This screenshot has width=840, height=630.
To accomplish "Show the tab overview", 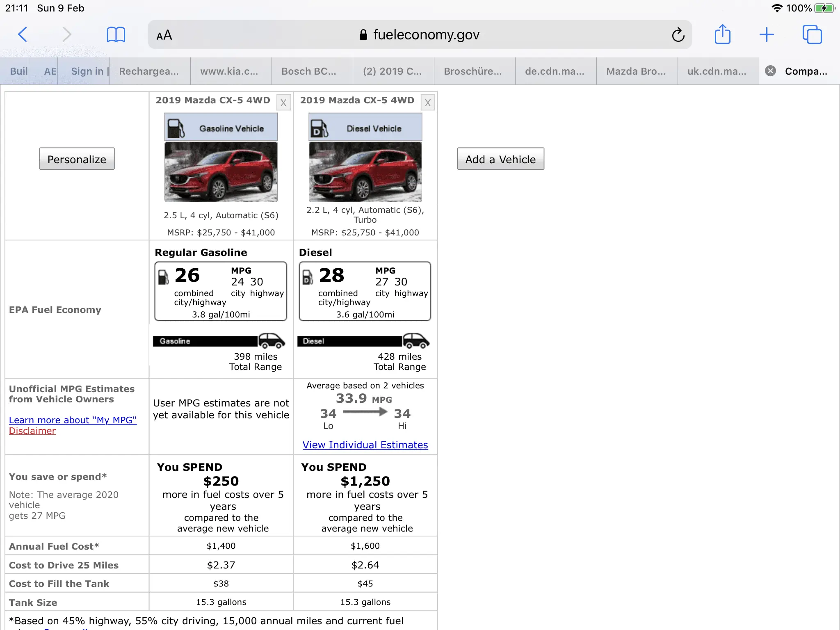I will 812,34.
